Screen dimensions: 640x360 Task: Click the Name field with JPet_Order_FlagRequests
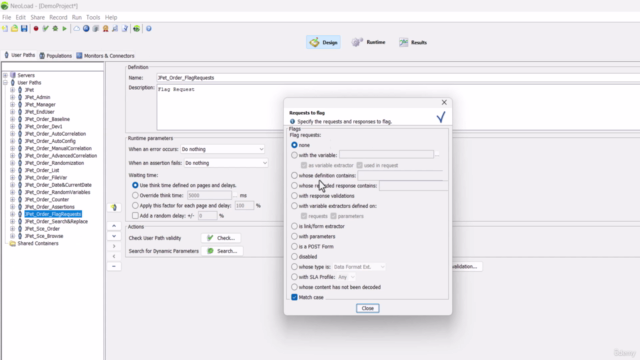click(x=398, y=78)
